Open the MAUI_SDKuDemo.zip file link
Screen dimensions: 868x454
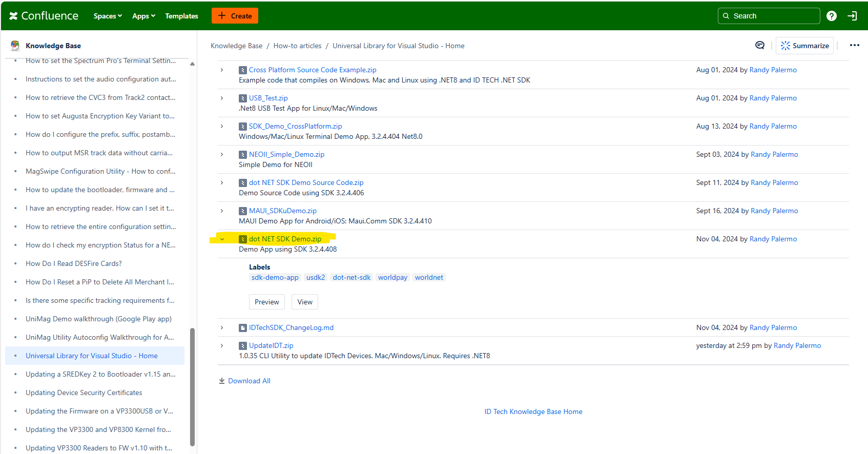(283, 211)
